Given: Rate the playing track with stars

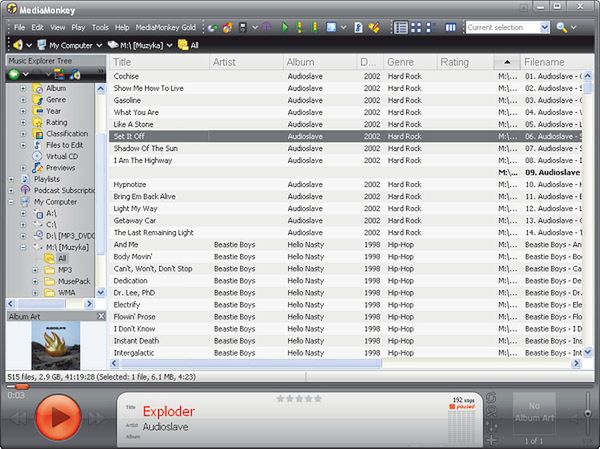Looking at the screenshot, I should pos(299,399).
